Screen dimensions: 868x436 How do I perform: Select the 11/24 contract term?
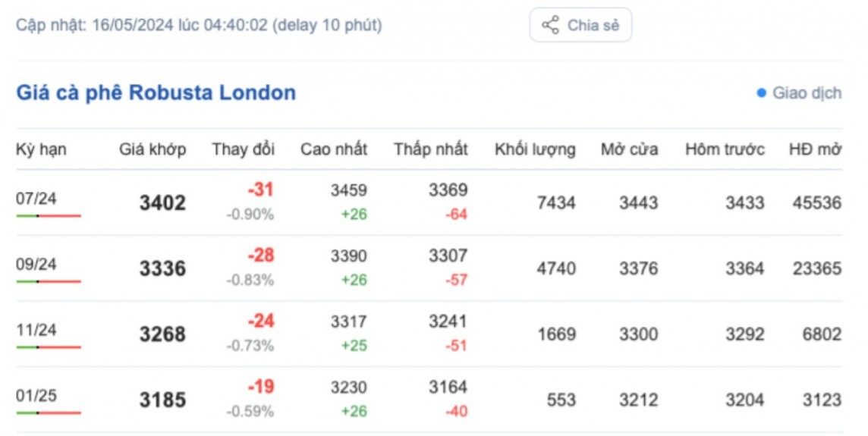pos(36,331)
